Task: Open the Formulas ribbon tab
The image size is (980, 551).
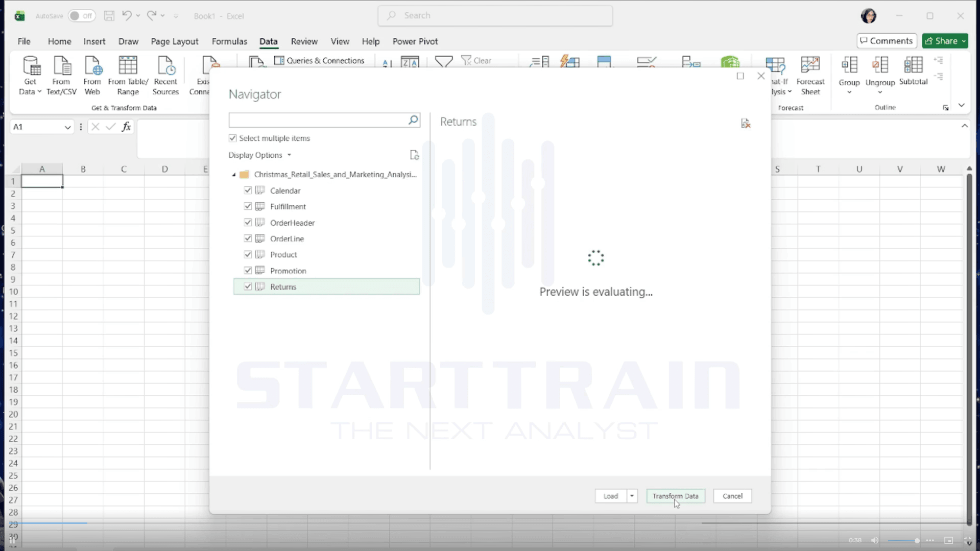Action: [229, 41]
